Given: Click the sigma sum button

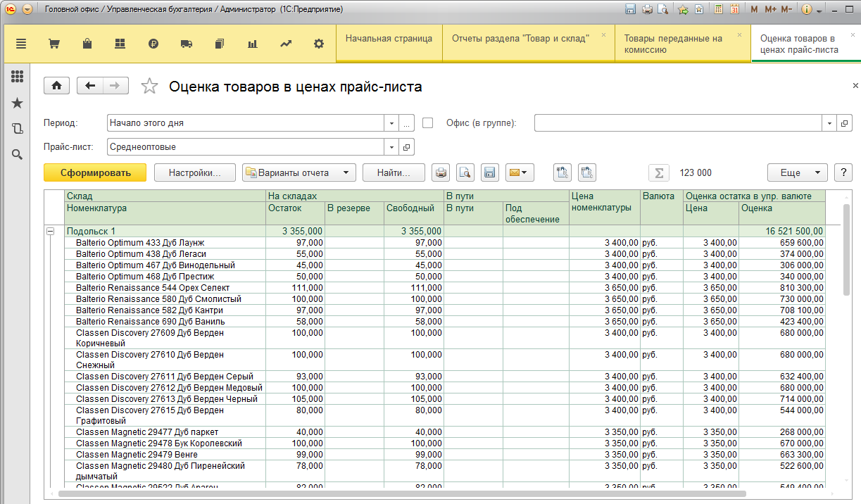Looking at the screenshot, I should tap(658, 172).
